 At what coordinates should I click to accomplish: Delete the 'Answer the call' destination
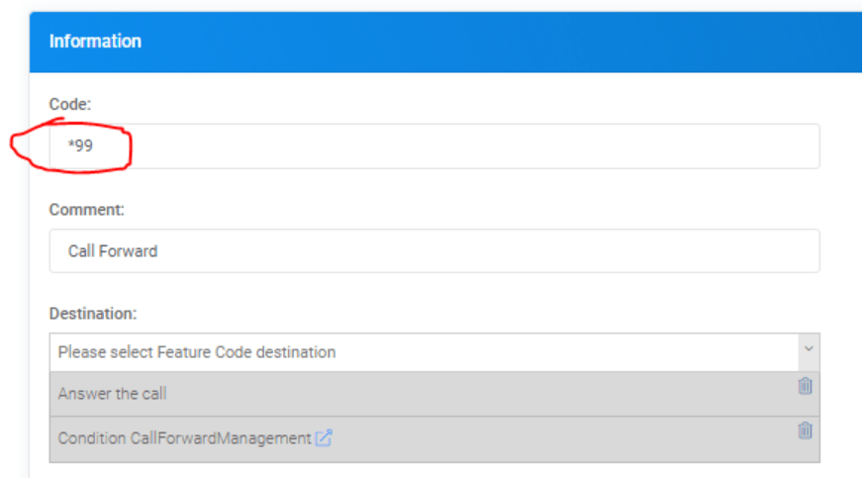pos(805,386)
